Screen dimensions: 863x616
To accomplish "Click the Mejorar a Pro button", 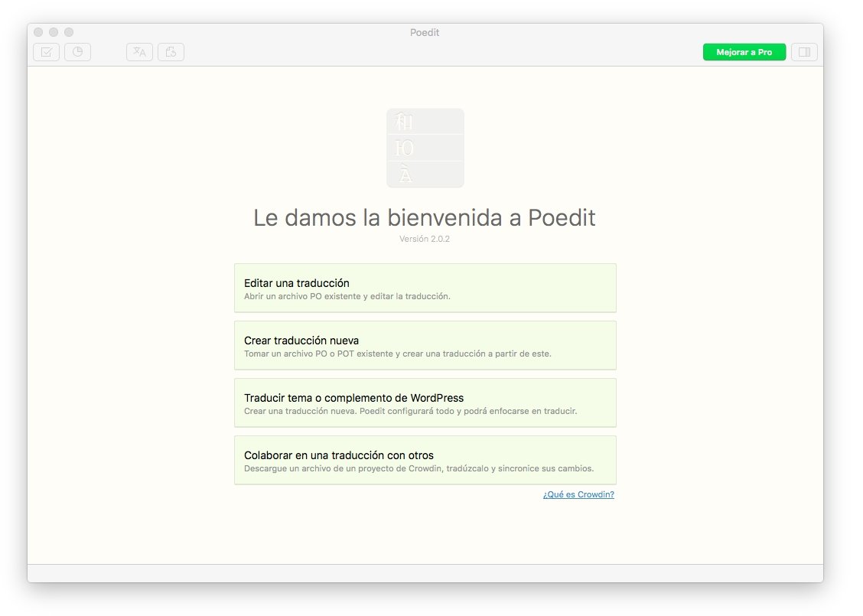I will click(744, 52).
